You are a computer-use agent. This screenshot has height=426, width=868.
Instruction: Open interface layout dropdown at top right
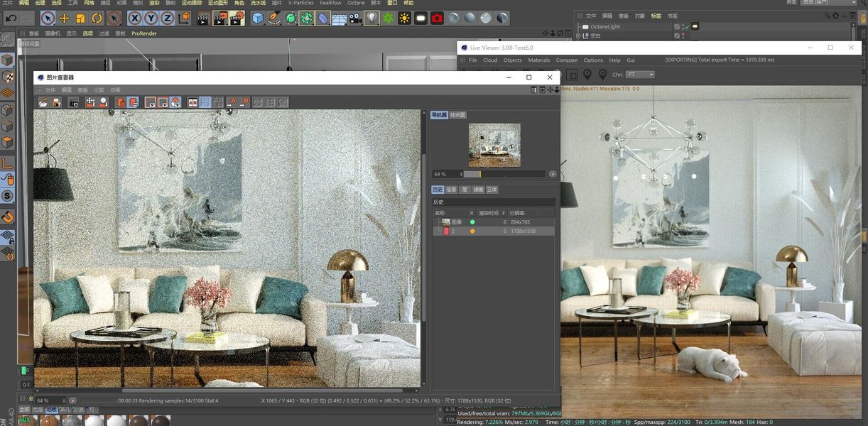[x=829, y=3]
